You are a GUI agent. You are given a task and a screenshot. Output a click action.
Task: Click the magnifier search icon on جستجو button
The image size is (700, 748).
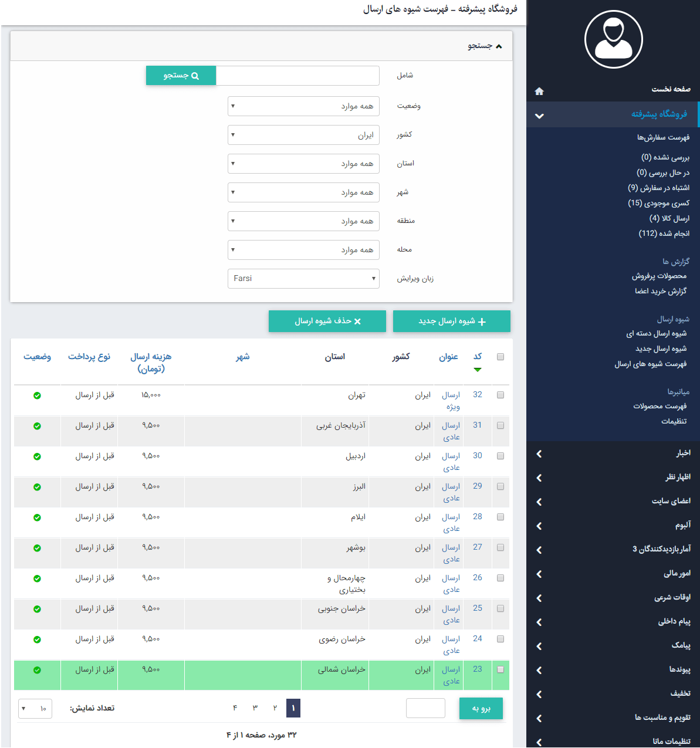[x=195, y=75]
